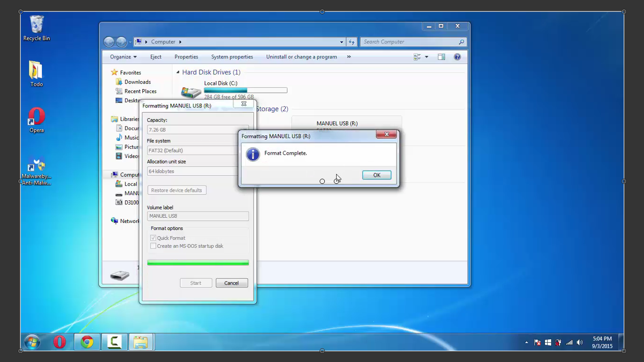Click the address bar refresh button
The width and height of the screenshot is (644, 362).
coord(351,42)
